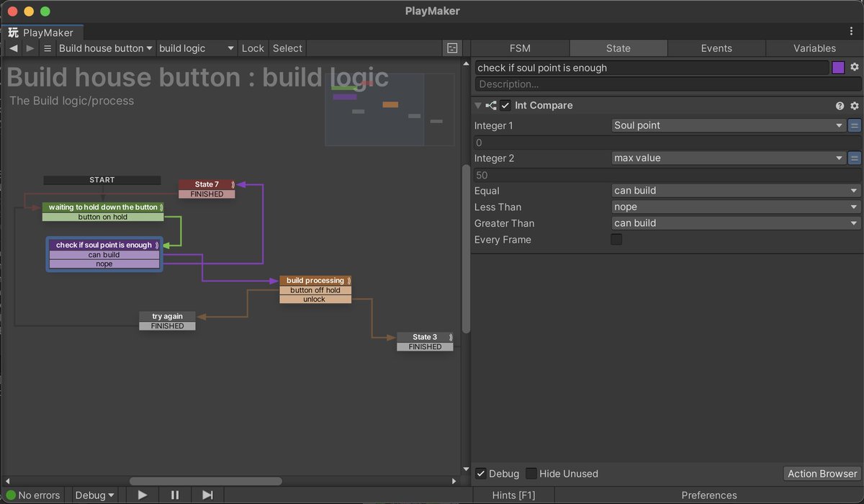Screen dimensions: 864x504
Task: Open the Integer 2 max value variable dropdown
Action: coord(729,158)
